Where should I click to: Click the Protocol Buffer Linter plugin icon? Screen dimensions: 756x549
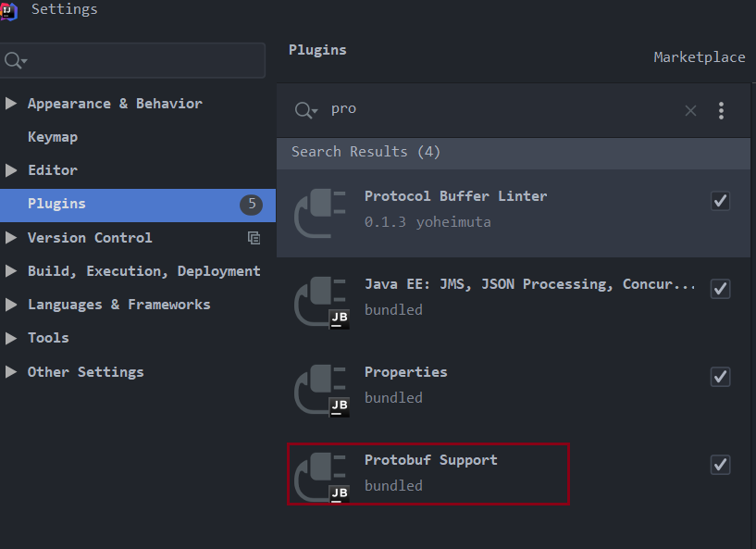point(320,213)
